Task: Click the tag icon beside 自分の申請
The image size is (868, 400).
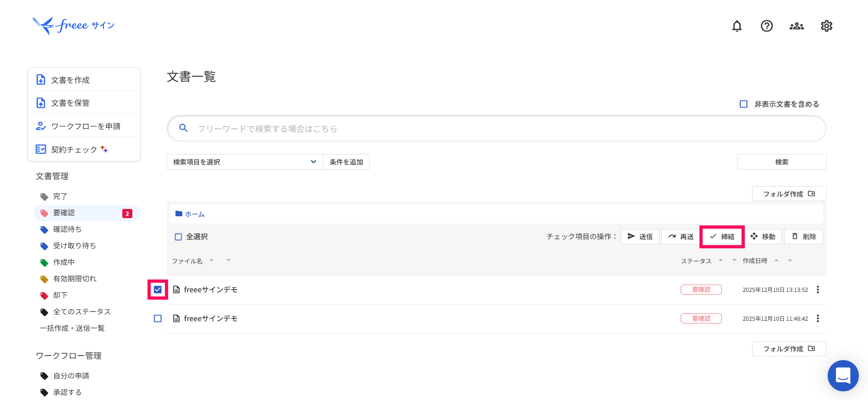Action: pyautogui.click(x=44, y=376)
